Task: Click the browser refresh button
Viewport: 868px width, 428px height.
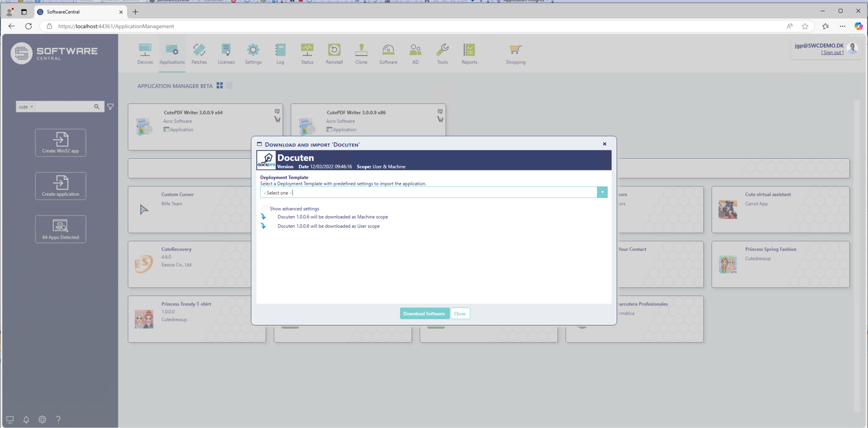Action: 28,26
